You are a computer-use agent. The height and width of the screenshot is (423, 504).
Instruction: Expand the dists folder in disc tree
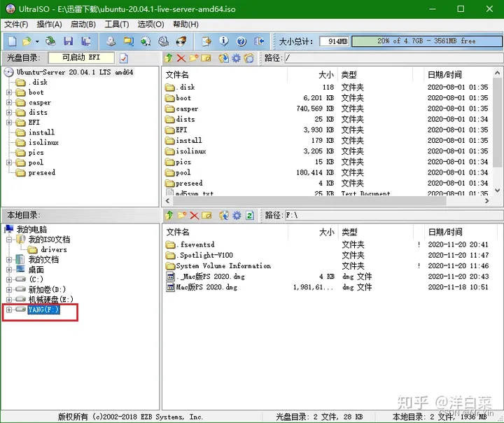9,113
